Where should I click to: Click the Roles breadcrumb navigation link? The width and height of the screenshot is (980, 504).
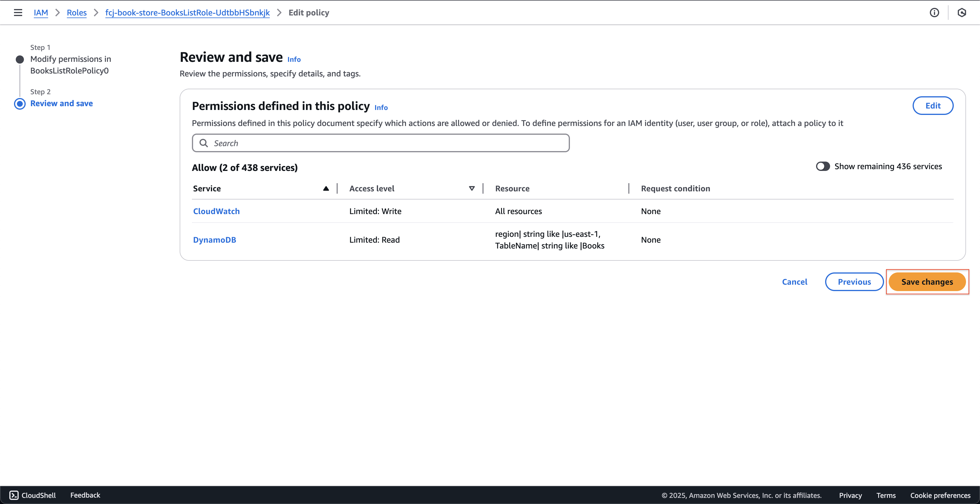tap(77, 12)
